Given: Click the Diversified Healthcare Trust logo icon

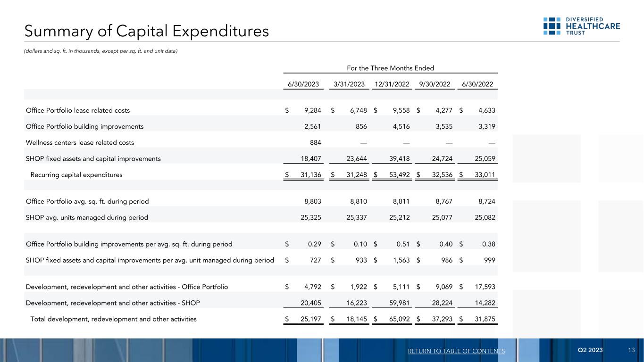Looking at the screenshot, I should 551,26.
